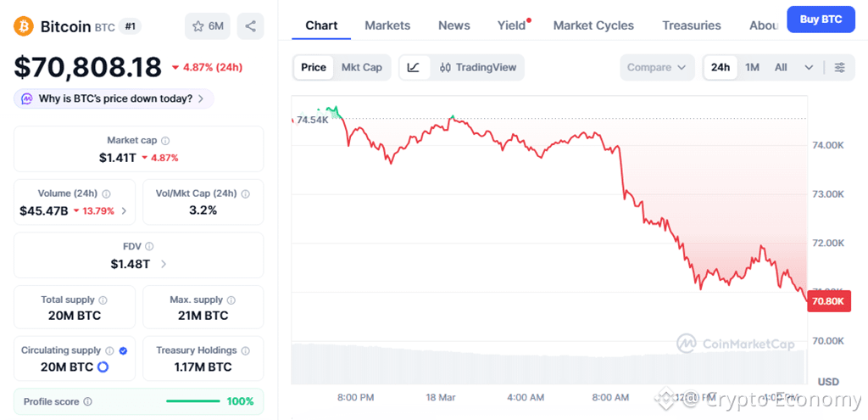The width and height of the screenshot is (868, 420).
Task: Click the green Profile score progress bar
Action: (193, 401)
